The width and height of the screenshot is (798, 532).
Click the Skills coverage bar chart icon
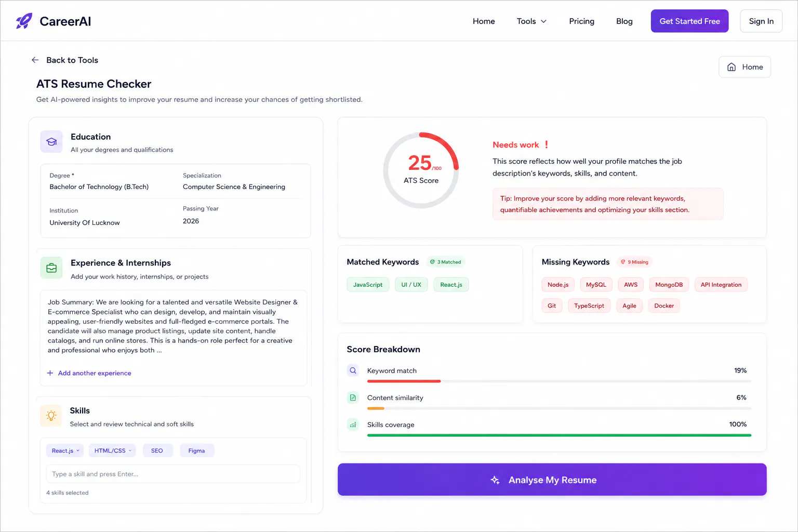(353, 424)
